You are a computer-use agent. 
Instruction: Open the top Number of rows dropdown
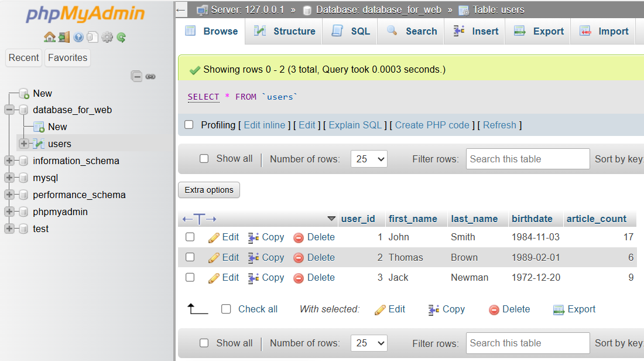pyautogui.click(x=369, y=159)
